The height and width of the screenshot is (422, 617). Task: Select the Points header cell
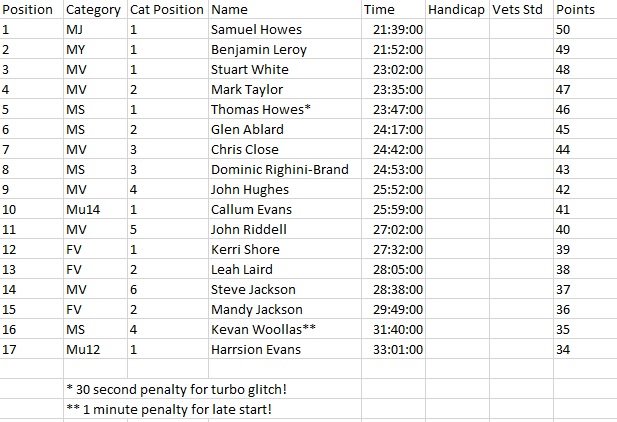577,10
